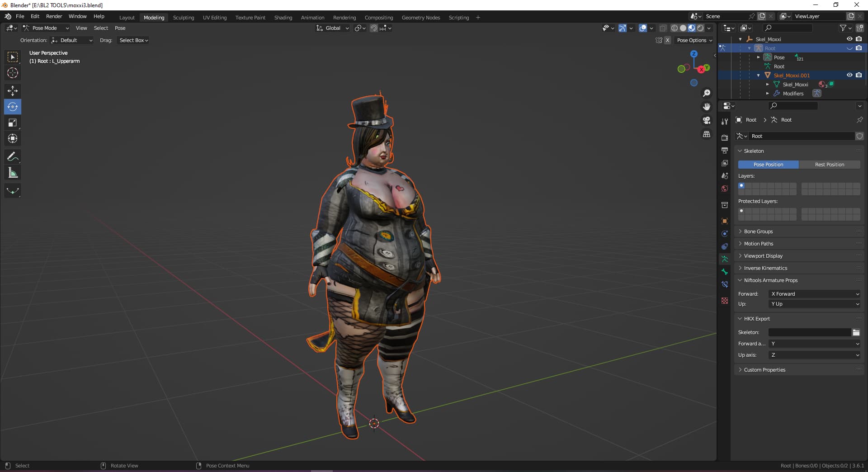Expand the Bone Groups panel

[758, 231]
